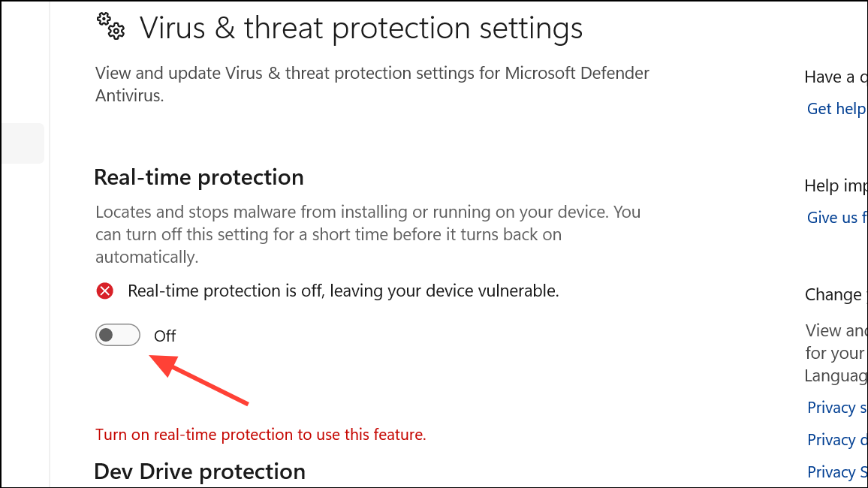Screen dimensions: 868x488
Task: Click the Real-time protection heading
Action: (199, 178)
